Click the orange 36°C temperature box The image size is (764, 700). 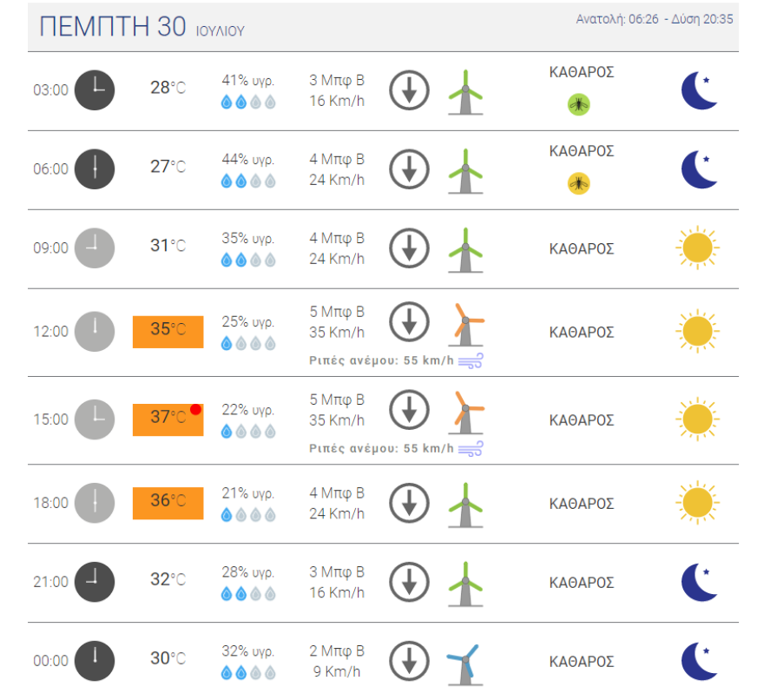[168, 503]
